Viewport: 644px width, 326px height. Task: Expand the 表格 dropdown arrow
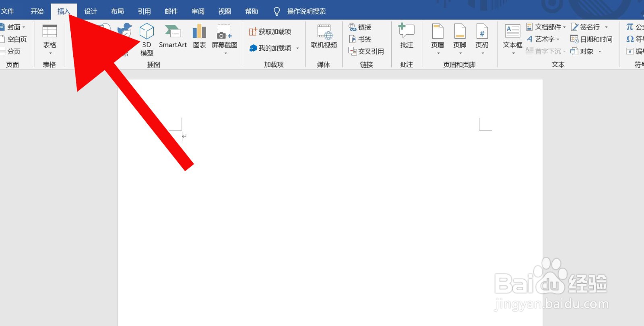click(50, 53)
